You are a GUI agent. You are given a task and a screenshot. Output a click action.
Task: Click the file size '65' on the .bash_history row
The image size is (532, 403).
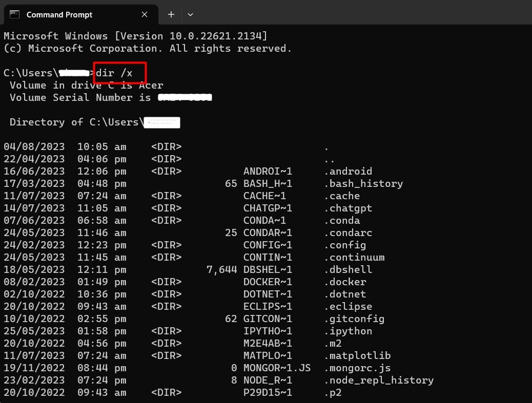coord(231,183)
